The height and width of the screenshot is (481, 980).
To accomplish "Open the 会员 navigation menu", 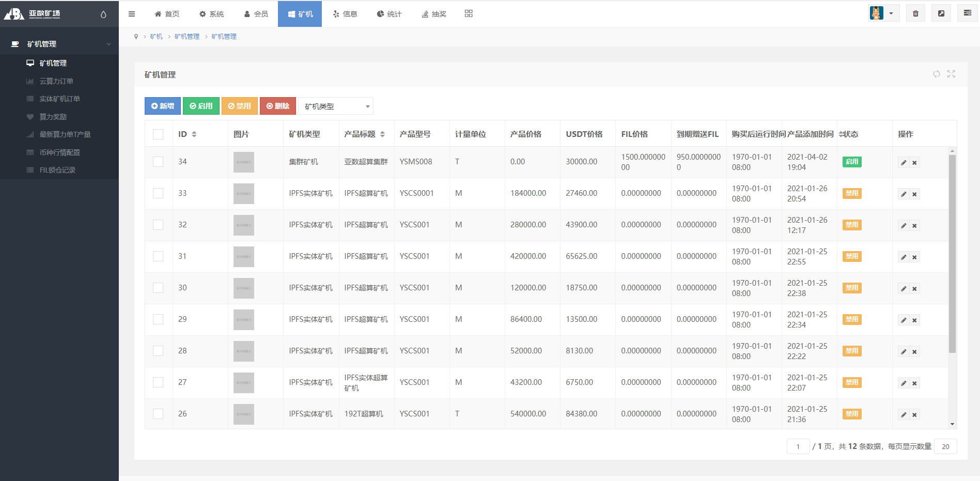I will (256, 14).
